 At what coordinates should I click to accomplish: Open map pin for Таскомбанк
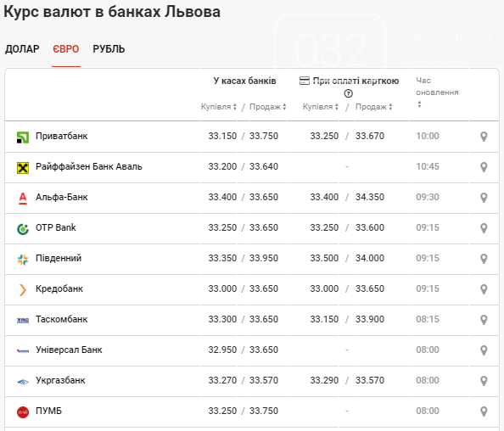pyautogui.click(x=484, y=320)
